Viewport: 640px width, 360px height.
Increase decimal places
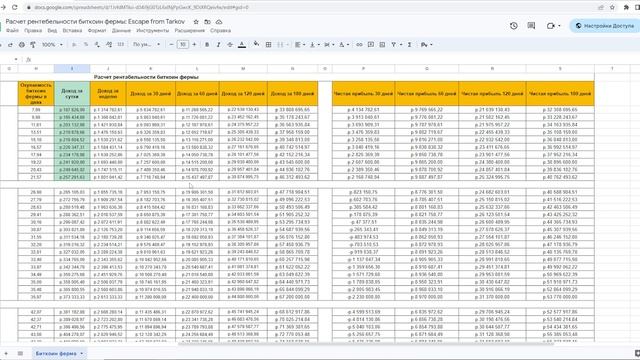click(109, 44)
